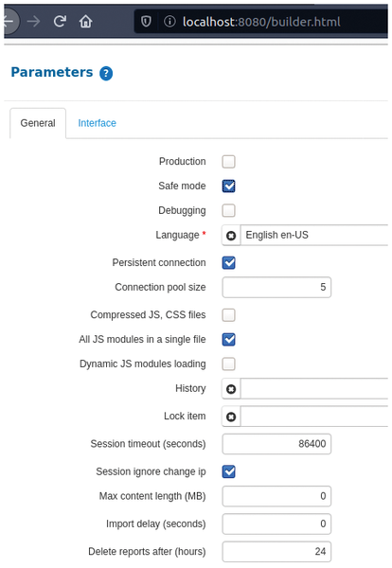
Task: Enable the Production checkbox
Action: pyautogui.click(x=228, y=162)
